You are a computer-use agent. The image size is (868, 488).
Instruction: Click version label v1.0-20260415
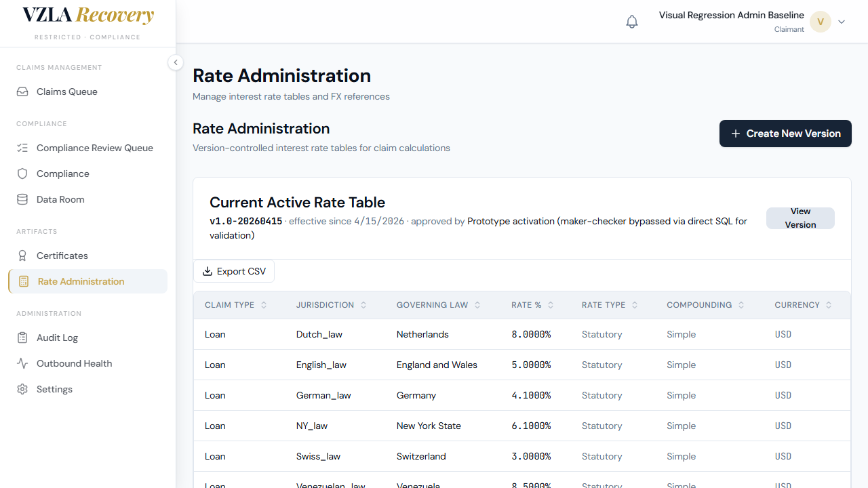(x=246, y=221)
